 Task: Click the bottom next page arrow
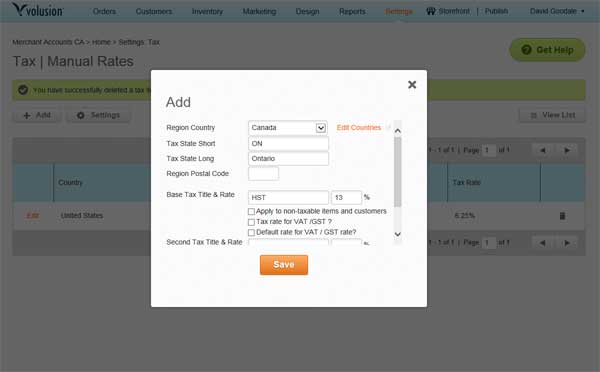(x=567, y=243)
